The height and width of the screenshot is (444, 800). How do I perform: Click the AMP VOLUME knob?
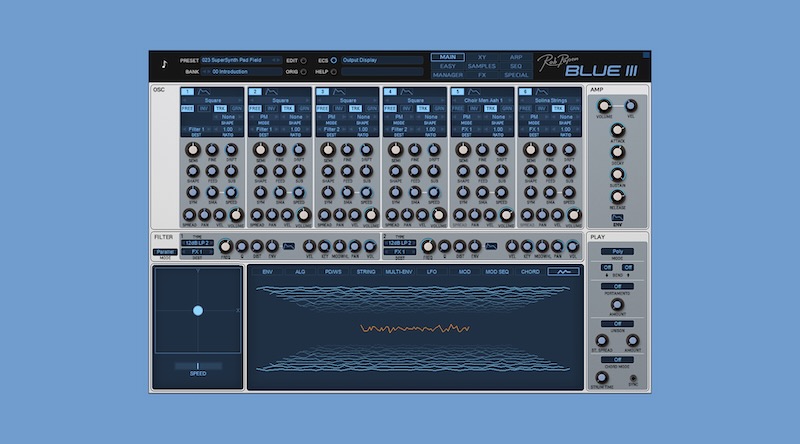point(604,106)
